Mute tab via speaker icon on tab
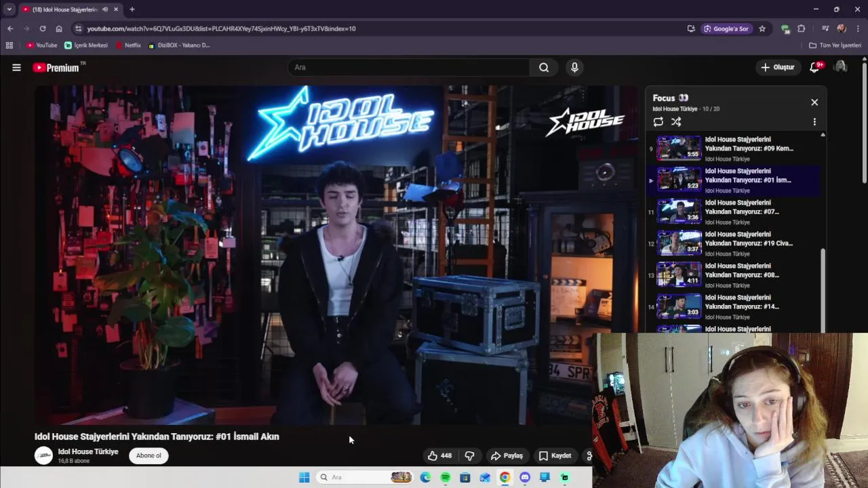The width and height of the screenshot is (868, 488). (105, 9)
